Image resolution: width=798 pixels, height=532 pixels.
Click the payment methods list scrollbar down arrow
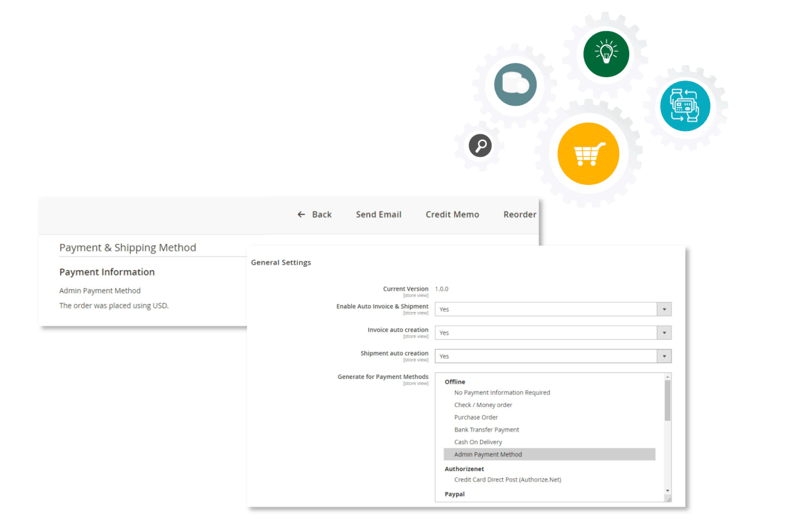(x=668, y=491)
